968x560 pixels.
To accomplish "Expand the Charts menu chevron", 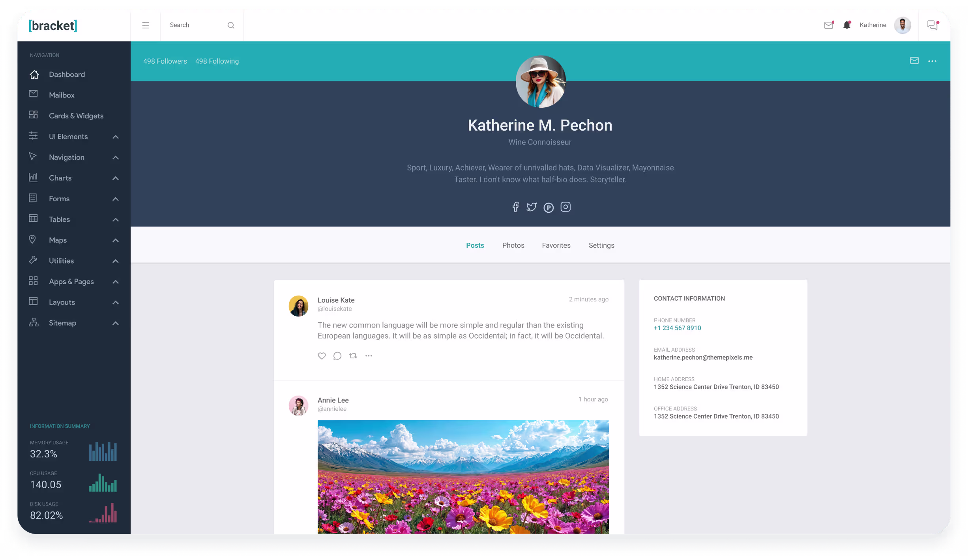I will (x=116, y=178).
